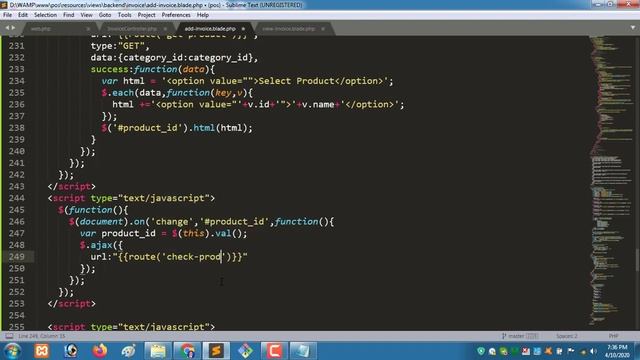
Task: Open the PHP syntax selector
Action: pos(613,336)
